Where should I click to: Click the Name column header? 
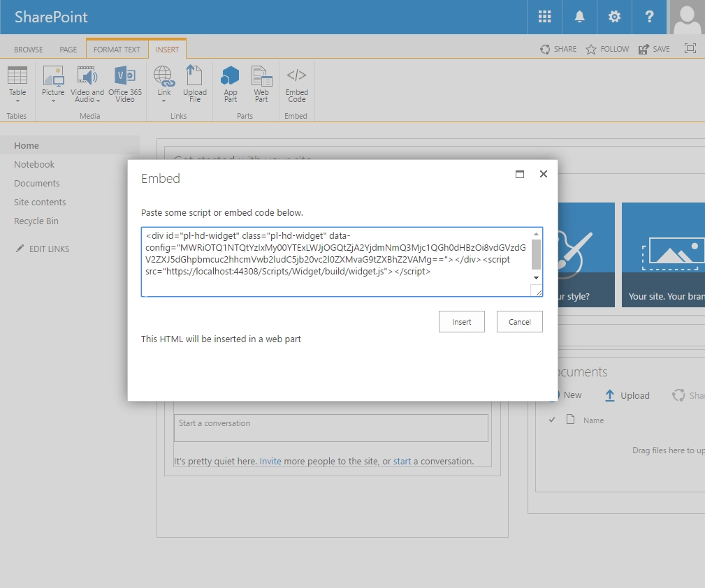pyautogui.click(x=593, y=420)
